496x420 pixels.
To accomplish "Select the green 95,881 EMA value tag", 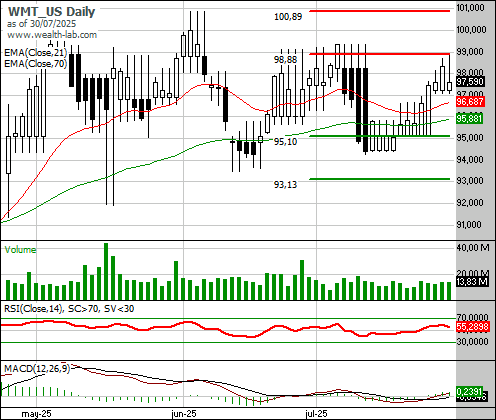I will point(470,118).
